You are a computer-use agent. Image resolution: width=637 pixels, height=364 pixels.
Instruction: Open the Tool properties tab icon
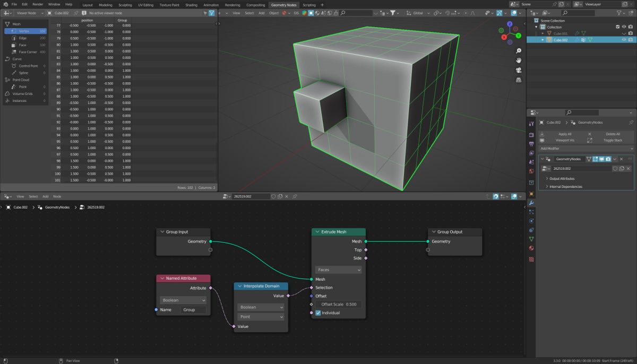click(x=531, y=124)
